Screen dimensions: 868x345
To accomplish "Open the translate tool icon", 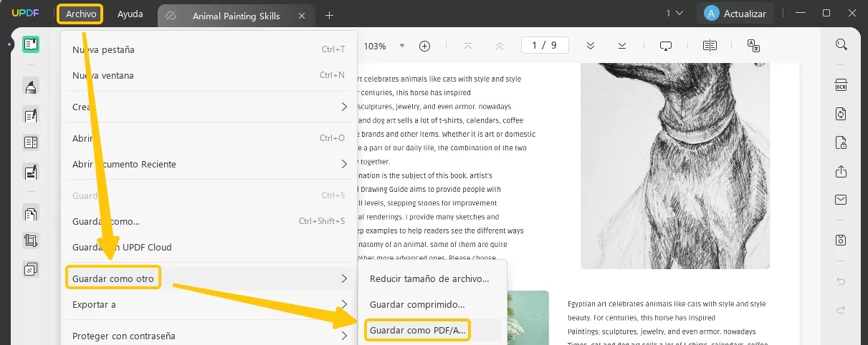I will [x=753, y=46].
